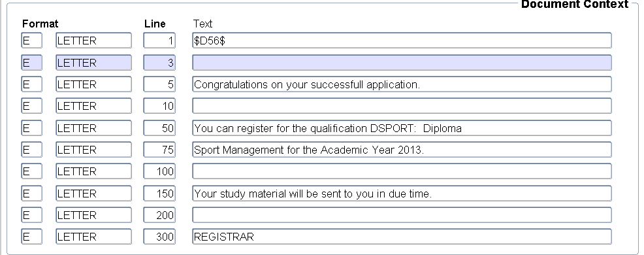Click the empty text field on line 200
The image size is (644, 255).
click(x=402, y=215)
